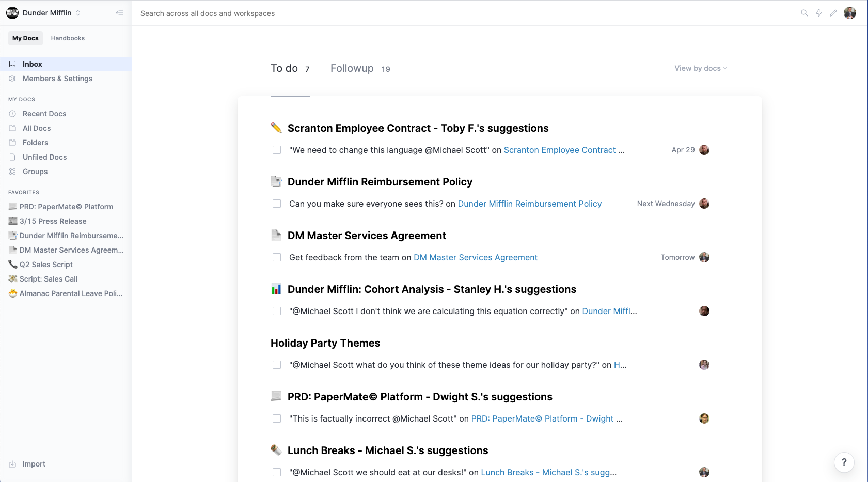This screenshot has height=482, width=868.
Task: Switch to the Handbooks tab
Action: pyautogui.click(x=68, y=38)
